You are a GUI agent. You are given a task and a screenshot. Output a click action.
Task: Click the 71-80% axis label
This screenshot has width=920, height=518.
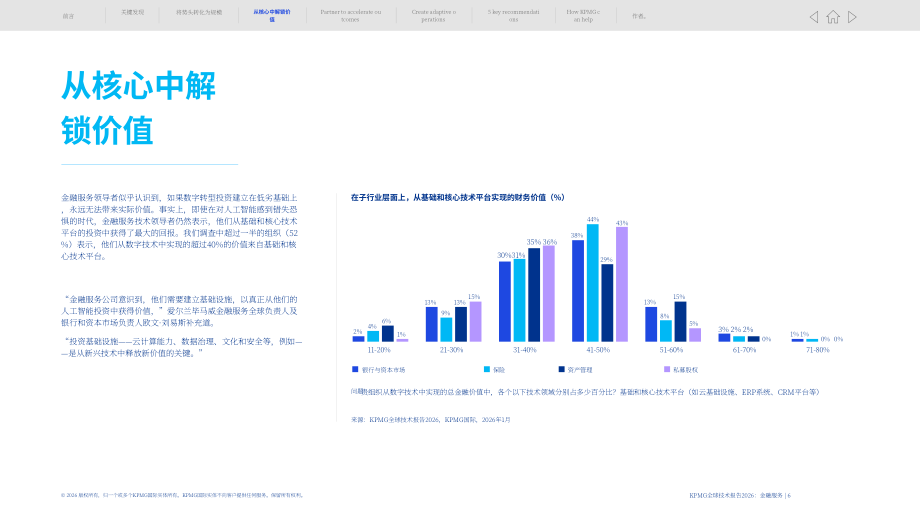point(818,350)
